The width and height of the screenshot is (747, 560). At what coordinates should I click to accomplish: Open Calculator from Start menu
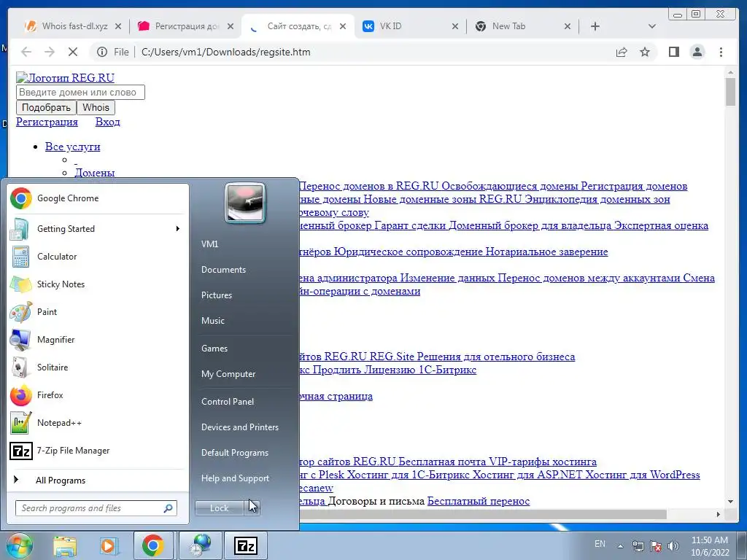click(x=98, y=257)
